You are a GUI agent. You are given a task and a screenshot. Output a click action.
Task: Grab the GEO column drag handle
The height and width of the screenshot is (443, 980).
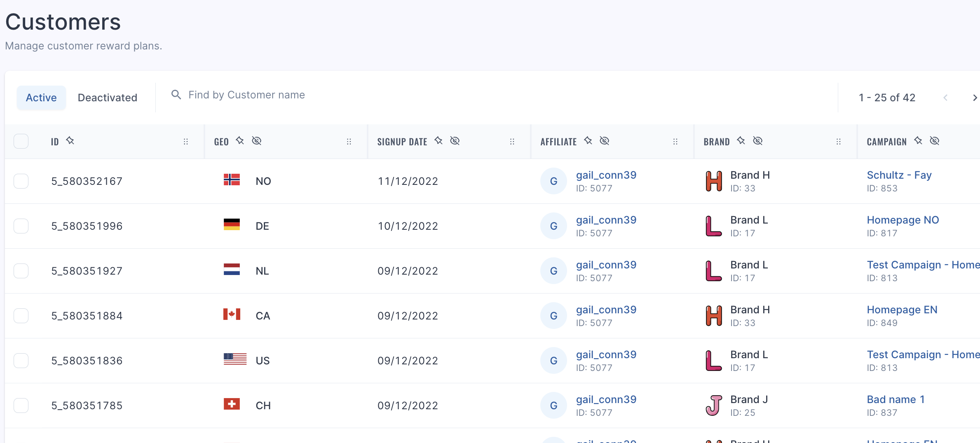coord(349,142)
